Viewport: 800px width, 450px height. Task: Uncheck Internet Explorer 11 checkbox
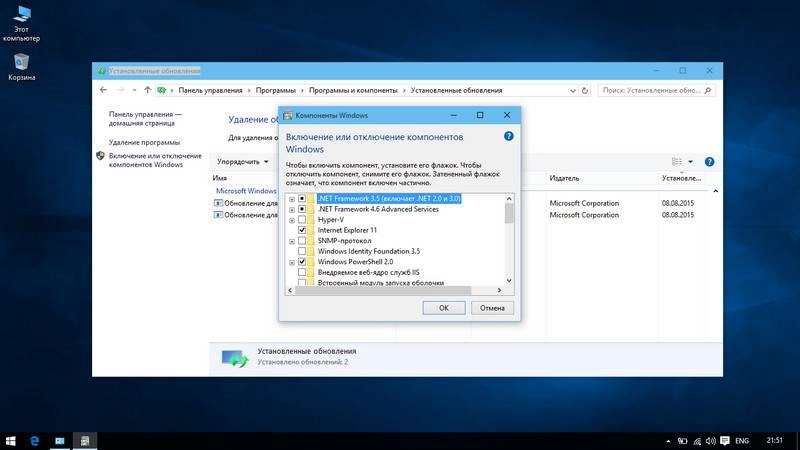[302, 230]
